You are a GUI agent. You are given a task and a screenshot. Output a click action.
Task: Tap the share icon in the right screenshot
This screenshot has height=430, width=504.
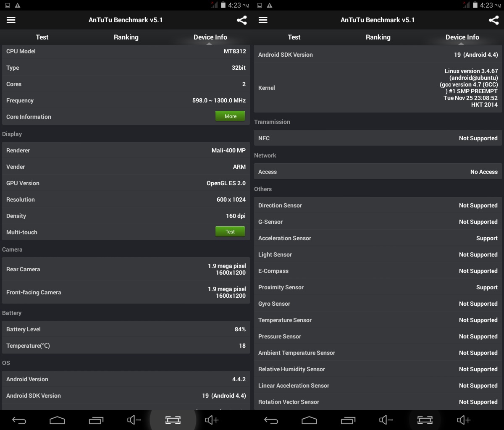[493, 20]
